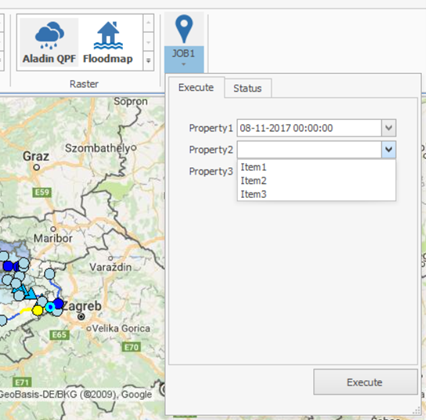Open the Aladin QPF raster layer
Image resolution: width=426 pixels, height=420 pixels.
point(49,42)
